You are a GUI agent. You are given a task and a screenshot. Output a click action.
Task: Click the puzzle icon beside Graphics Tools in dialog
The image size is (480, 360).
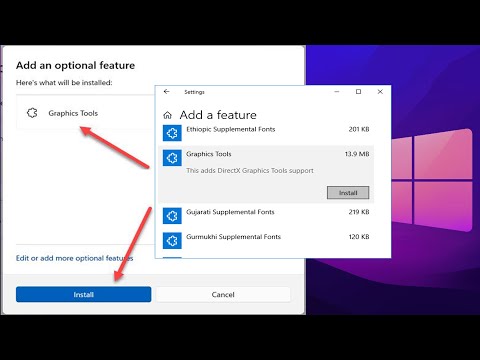[x=32, y=113]
